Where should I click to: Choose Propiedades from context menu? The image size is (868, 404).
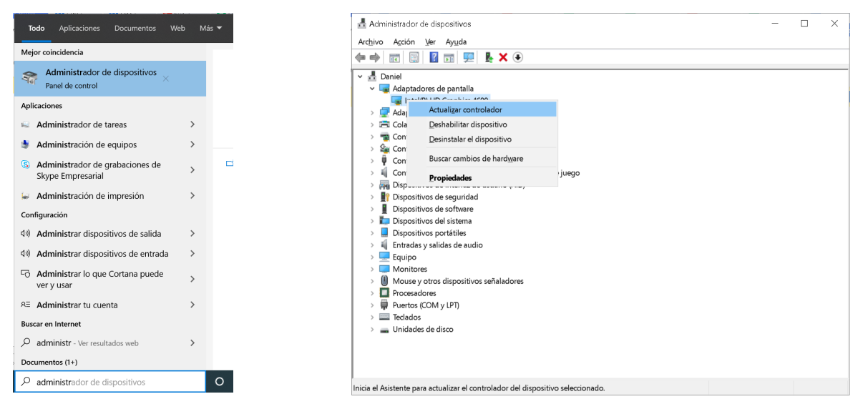click(482, 178)
